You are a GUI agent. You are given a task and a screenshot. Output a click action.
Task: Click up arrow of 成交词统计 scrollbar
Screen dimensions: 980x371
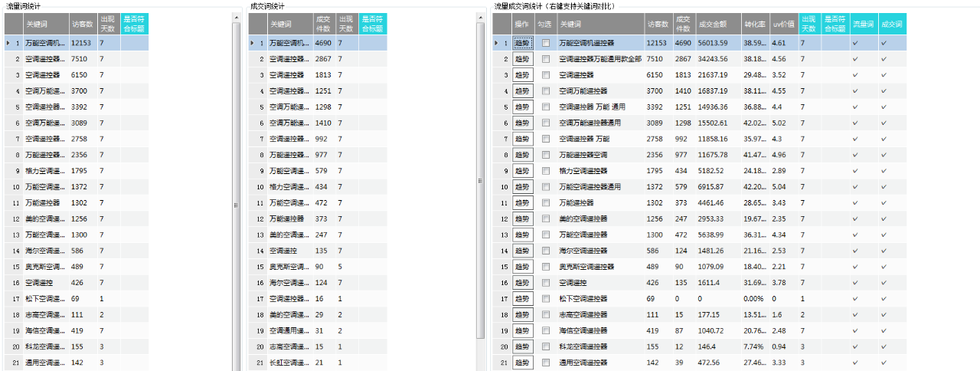click(x=481, y=16)
